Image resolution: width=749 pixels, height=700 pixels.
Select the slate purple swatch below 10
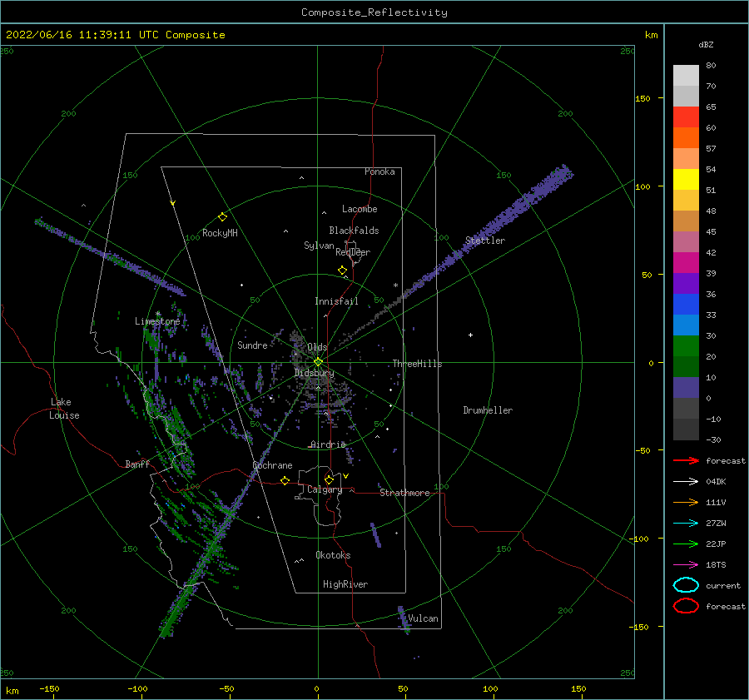click(686, 388)
